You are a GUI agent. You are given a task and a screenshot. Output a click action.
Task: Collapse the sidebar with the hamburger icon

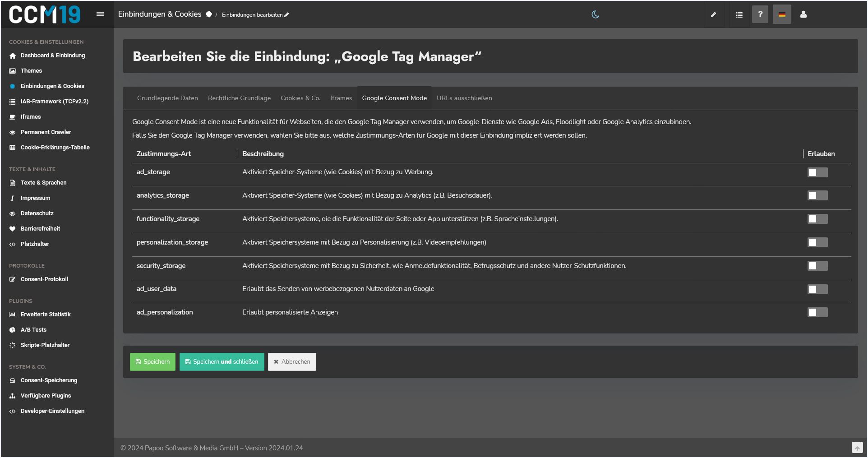coord(100,14)
